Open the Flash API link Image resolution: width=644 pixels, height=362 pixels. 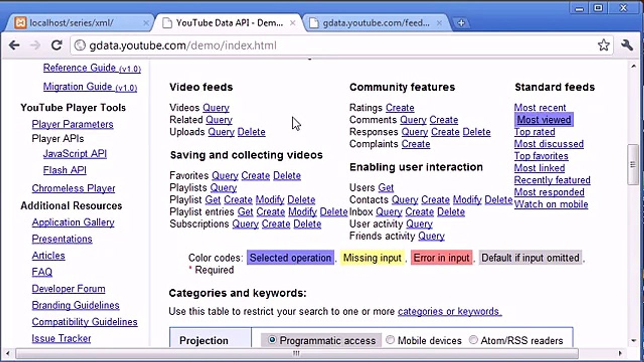pos(65,170)
